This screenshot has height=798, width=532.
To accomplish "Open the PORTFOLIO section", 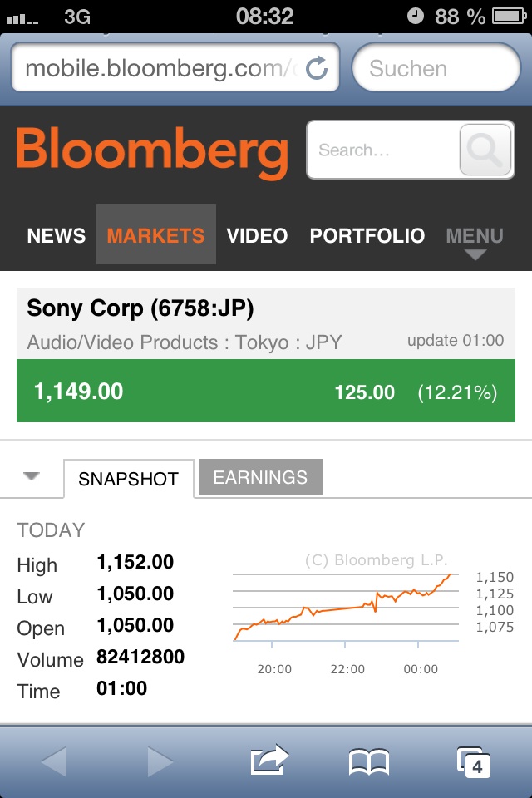I will (367, 235).
